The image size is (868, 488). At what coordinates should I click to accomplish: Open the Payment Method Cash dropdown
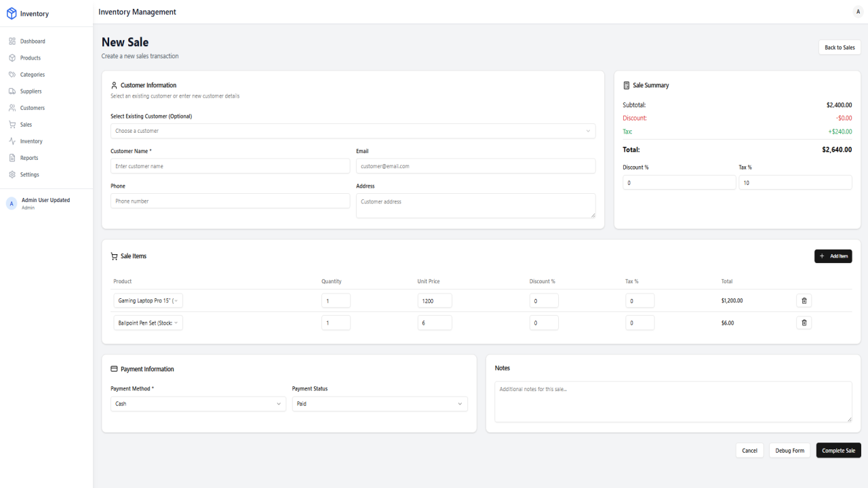[199, 404]
